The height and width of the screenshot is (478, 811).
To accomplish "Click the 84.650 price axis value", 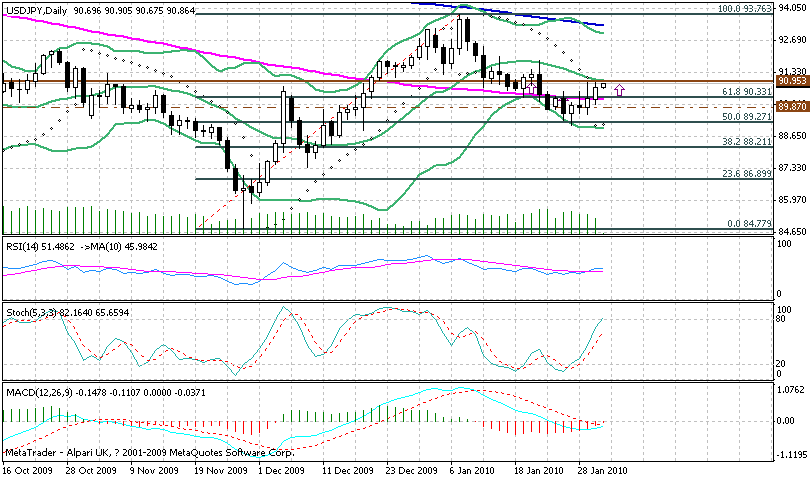I will tap(792, 231).
